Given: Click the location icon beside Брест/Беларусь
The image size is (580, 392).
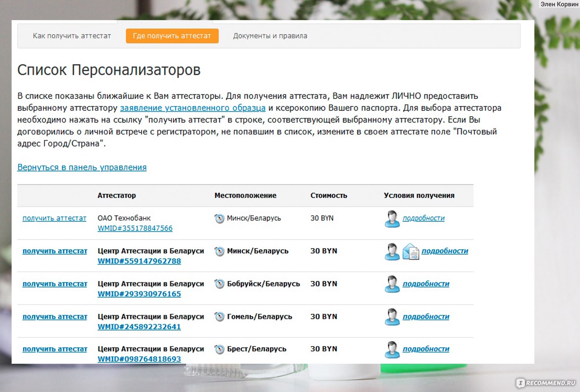Looking at the screenshot, I should [x=219, y=349].
